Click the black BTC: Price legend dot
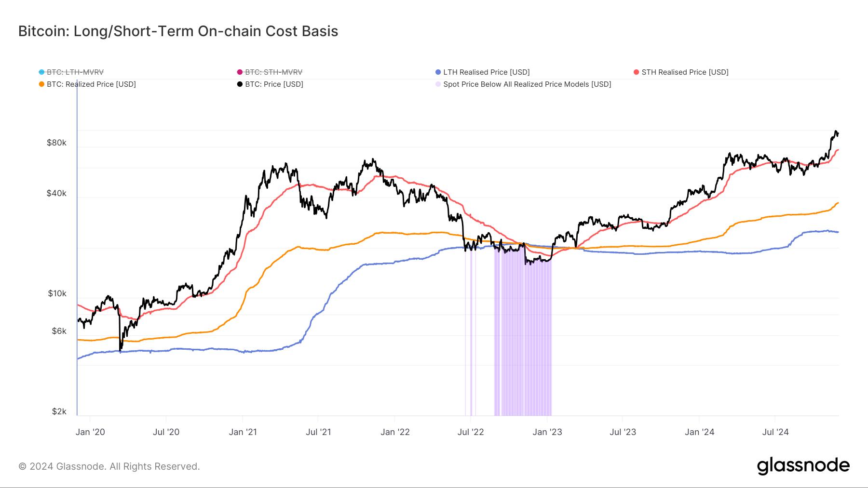This screenshot has width=868, height=488. click(x=240, y=84)
